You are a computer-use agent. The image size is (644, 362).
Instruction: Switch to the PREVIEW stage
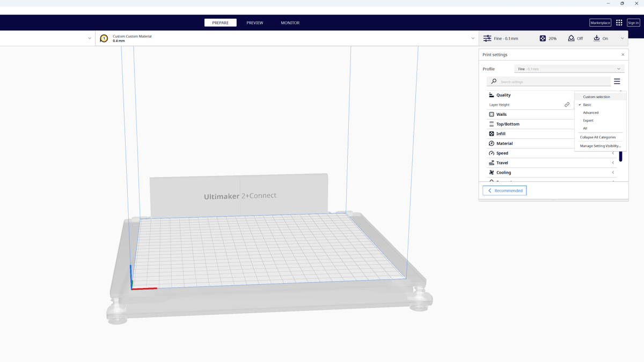coord(255,23)
